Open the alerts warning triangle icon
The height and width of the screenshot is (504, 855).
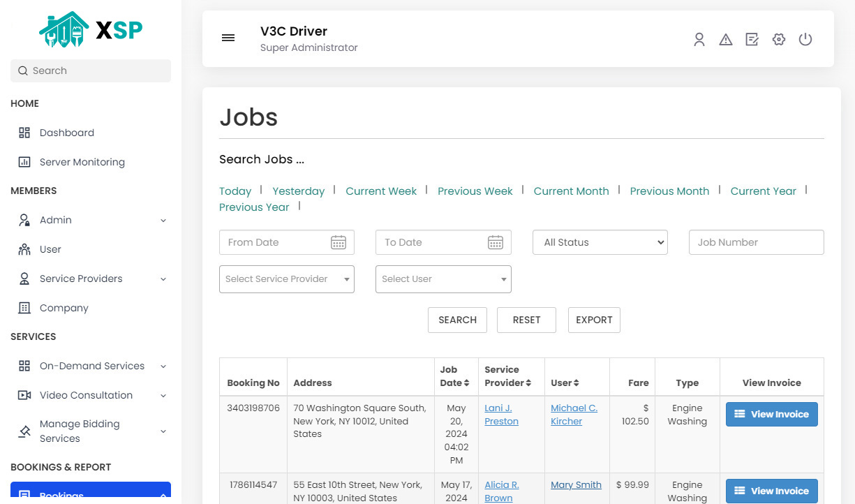point(726,40)
